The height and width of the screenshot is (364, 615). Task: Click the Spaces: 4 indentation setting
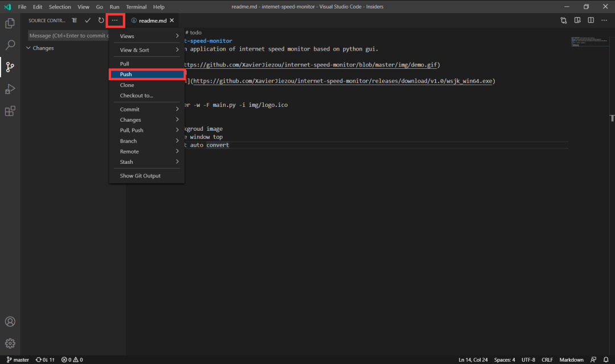(x=505, y=359)
